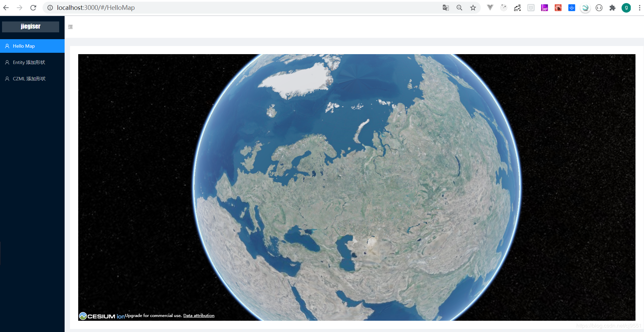The image size is (644, 332).
Task: Open the CZML 添加形状 menu item
Action: (x=32, y=79)
